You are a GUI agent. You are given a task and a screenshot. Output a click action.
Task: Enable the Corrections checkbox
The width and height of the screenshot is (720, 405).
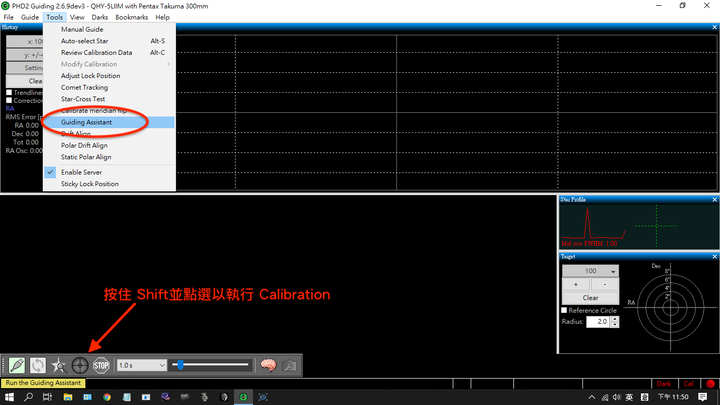tap(9, 100)
